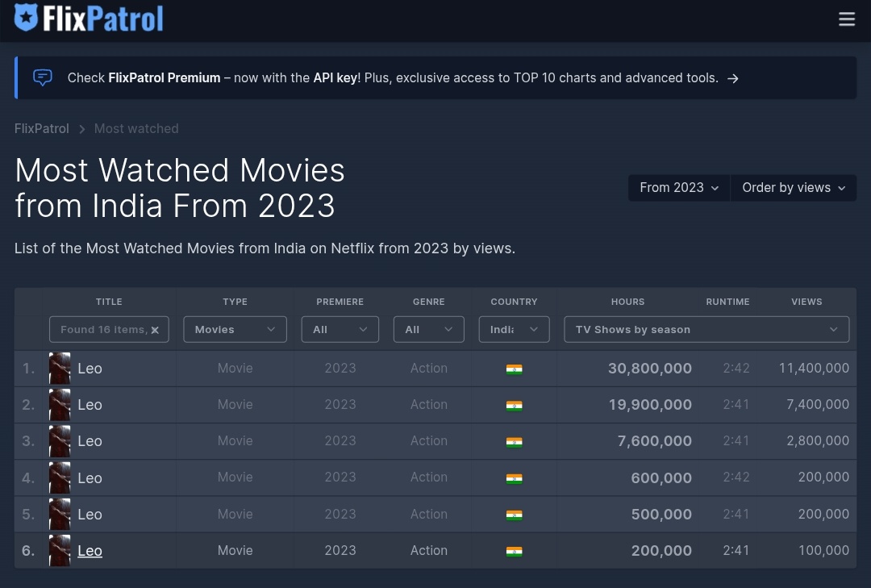
Task: Click India flag in row 2
Action: 514,406
